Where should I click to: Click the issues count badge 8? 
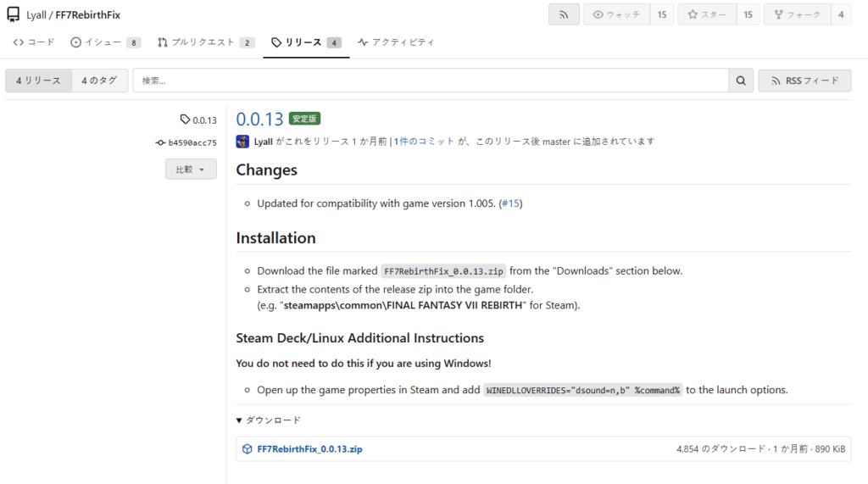click(x=133, y=42)
